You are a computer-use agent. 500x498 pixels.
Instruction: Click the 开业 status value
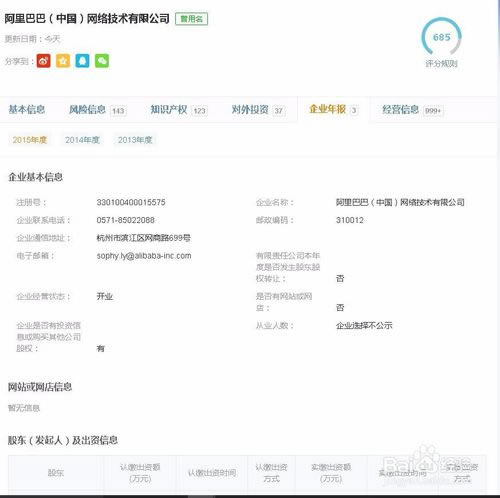tap(105, 296)
